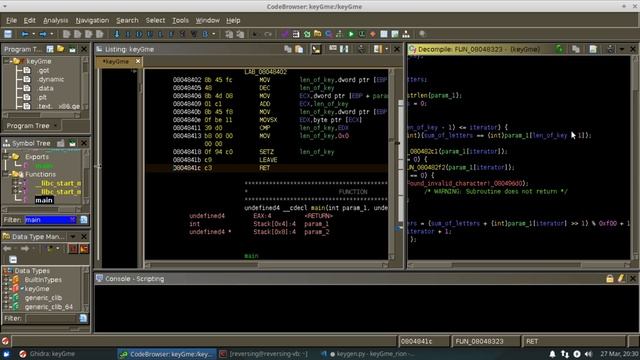Collapse the Functions node in Symbol Tree
Image resolution: width=640 pixels, height=360 pixels.
tap(6, 174)
